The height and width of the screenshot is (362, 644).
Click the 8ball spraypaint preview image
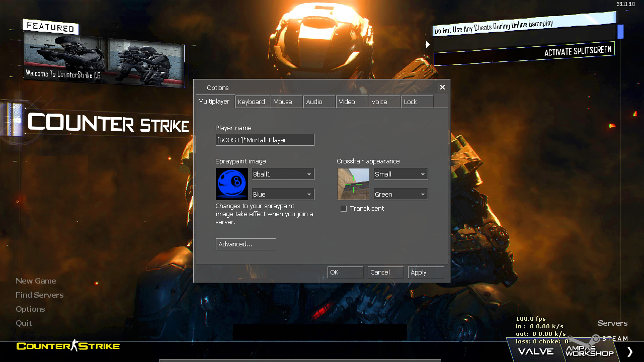[x=232, y=184]
